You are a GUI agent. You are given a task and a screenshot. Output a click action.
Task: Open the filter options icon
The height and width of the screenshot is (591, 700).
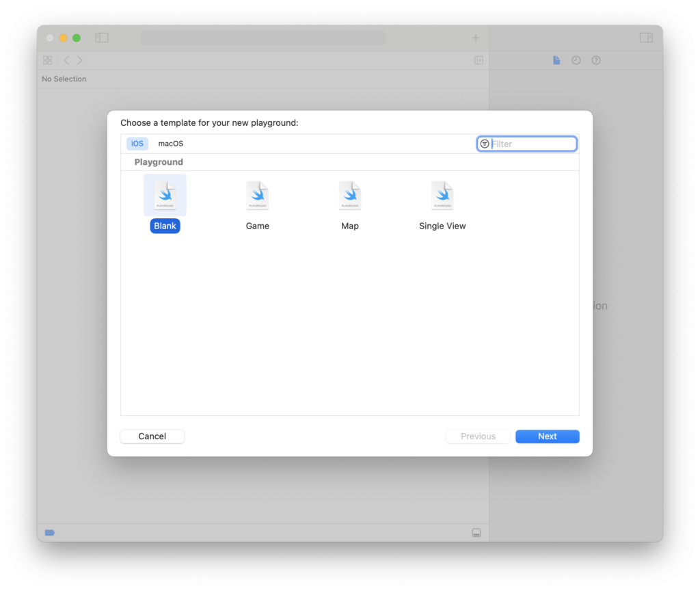pos(485,144)
